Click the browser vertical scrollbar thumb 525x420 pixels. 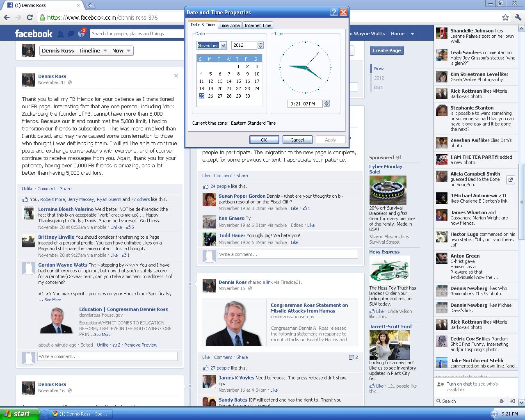click(x=522, y=202)
